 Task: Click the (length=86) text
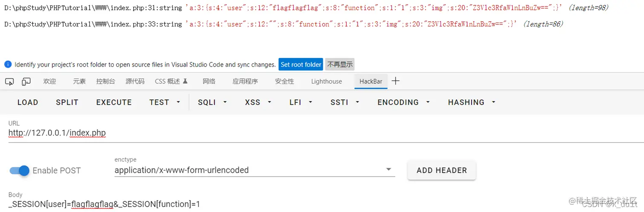tap(543, 24)
